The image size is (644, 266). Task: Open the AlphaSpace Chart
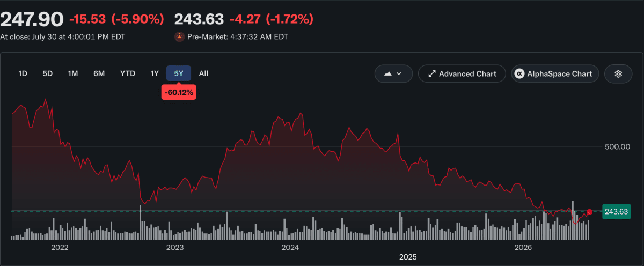(555, 74)
